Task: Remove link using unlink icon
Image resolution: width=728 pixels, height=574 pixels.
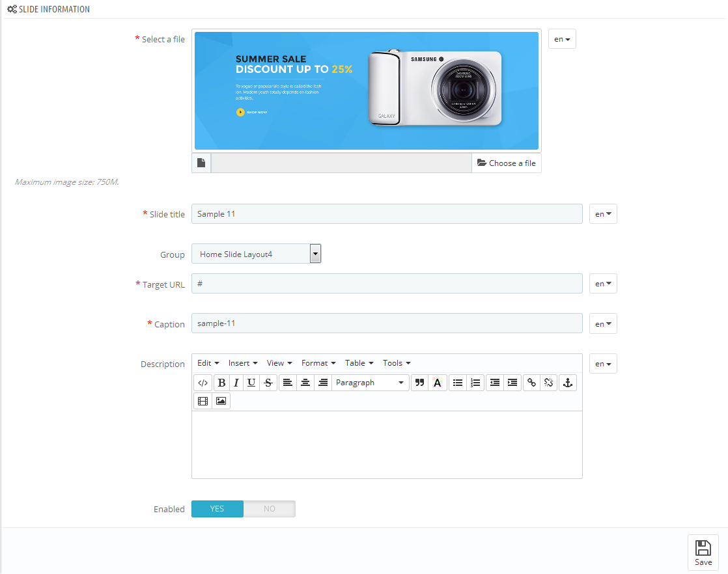Action: click(x=548, y=383)
